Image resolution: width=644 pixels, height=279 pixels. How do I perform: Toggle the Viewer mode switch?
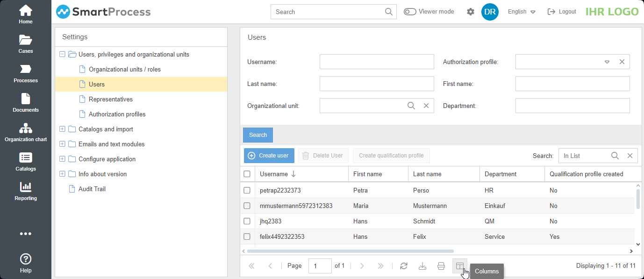pos(410,12)
